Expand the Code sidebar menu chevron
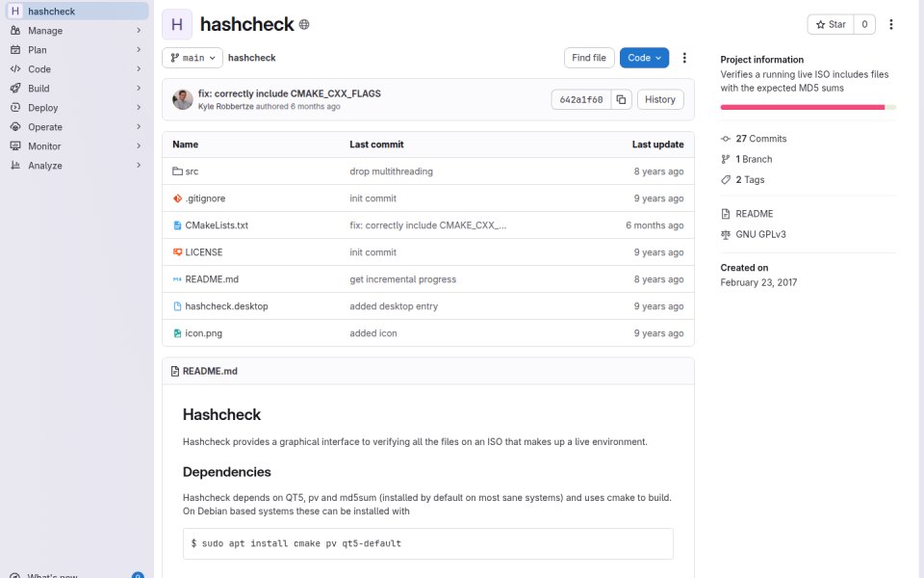 click(139, 69)
